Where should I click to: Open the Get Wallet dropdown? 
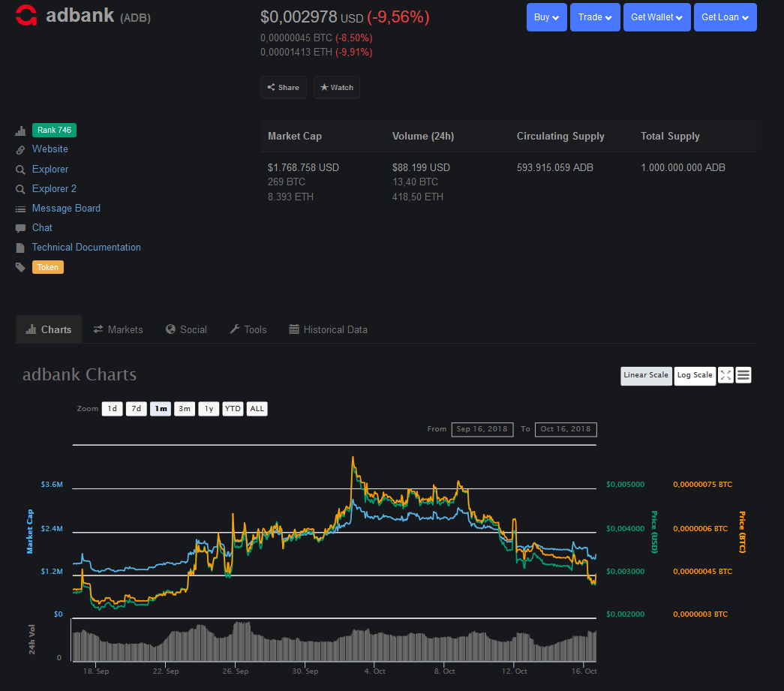pos(657,17)
